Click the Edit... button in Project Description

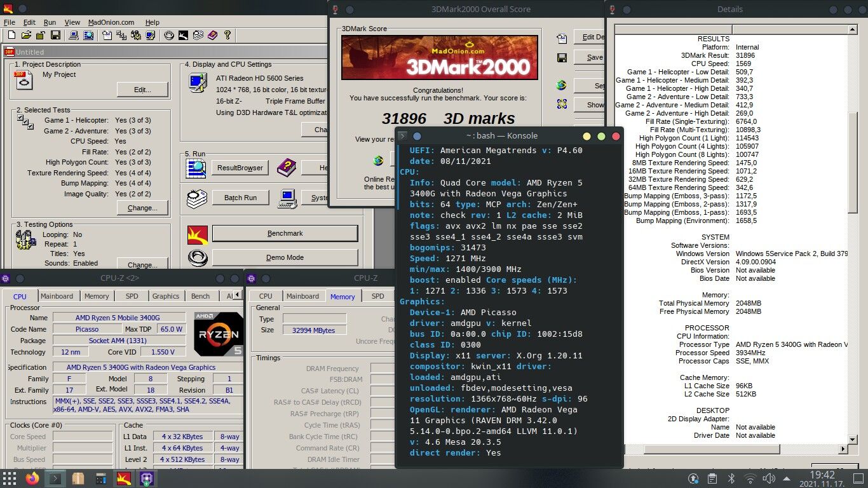tap(142, 90)
